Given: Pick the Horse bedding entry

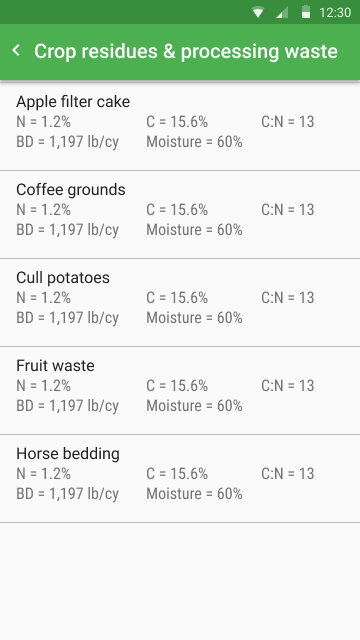Looking at the screenshot, I should [x=180, y=479].
